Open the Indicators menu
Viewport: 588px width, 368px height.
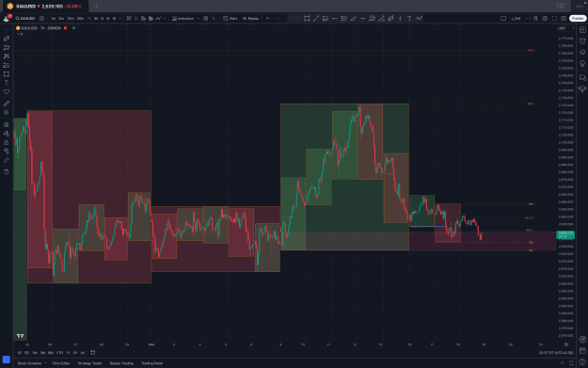coord(183,19)
